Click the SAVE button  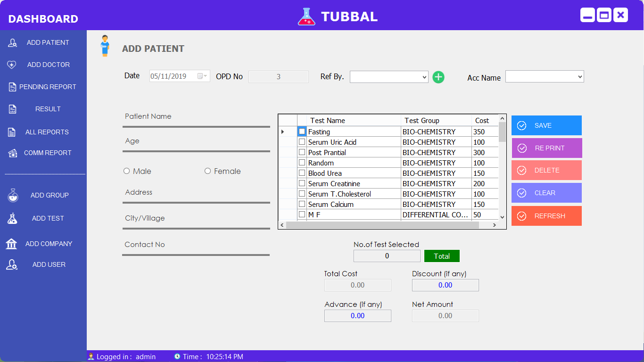[x=546, y=125]
